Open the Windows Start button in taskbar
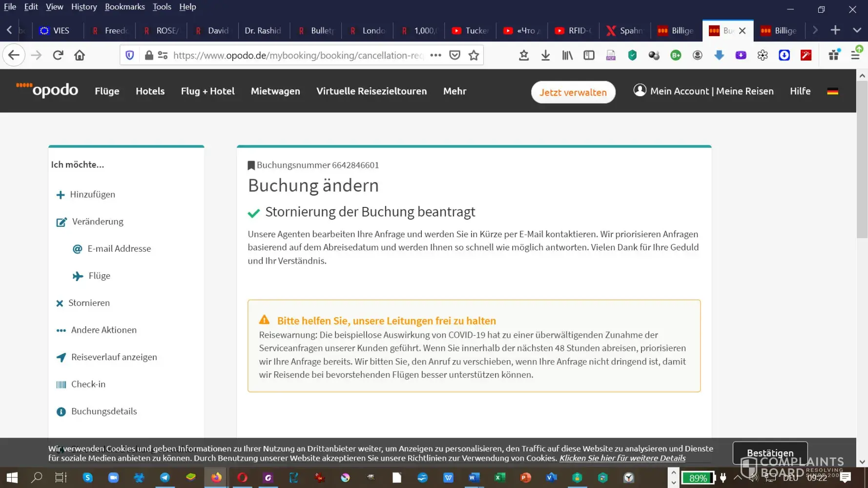 [x=12, y=477]
